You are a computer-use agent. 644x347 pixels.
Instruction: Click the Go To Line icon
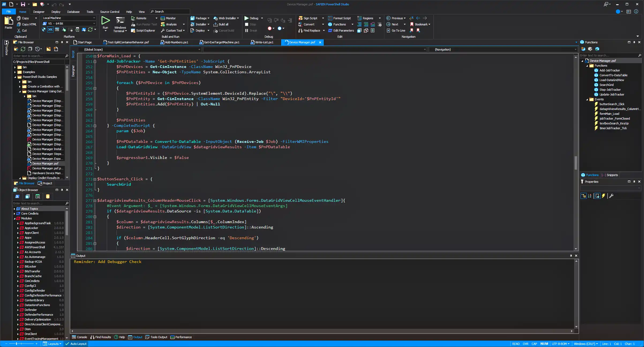point(388,30)
